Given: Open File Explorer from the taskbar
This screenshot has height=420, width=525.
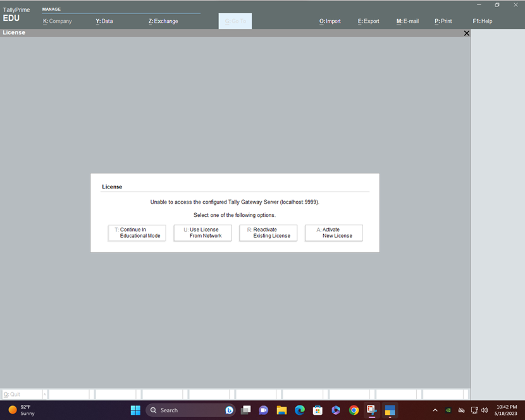Looking at the screenshot, I should [281, 410].
